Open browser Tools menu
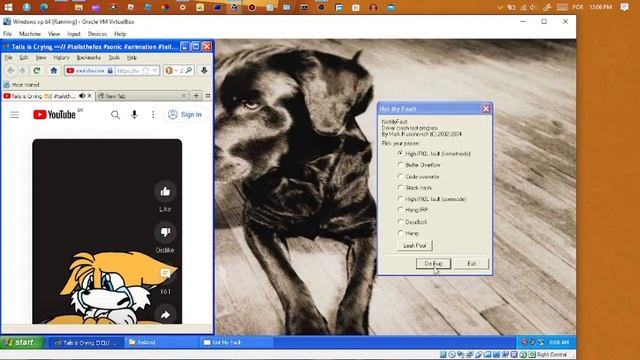The width and height of the screenshot is (640, 360). click(x=114, y=58)
